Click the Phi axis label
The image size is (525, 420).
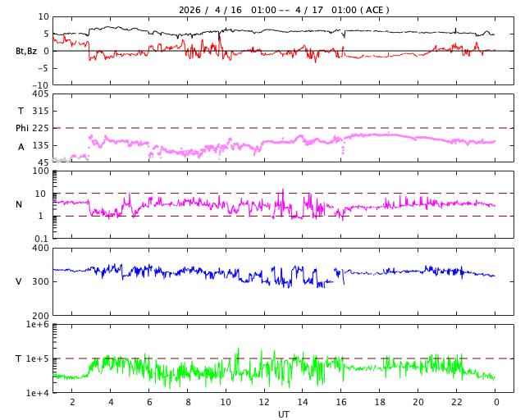click(22, 128)
